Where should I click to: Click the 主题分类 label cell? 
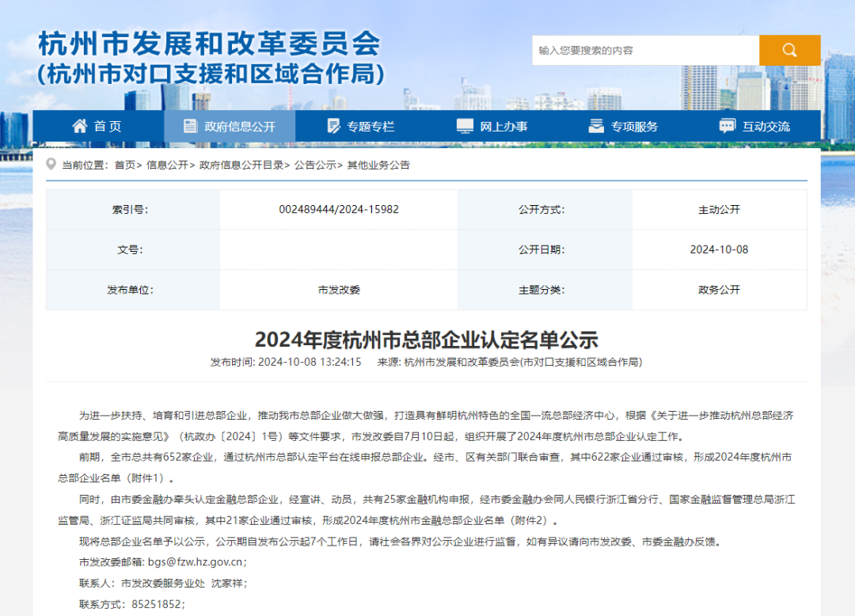[x=545, y=290]
